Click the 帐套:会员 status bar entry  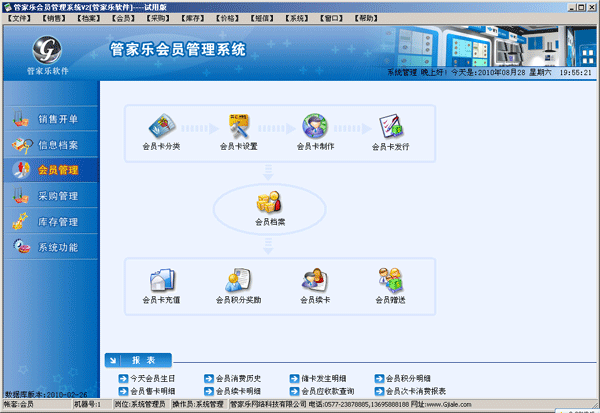[x=37, y=404]
